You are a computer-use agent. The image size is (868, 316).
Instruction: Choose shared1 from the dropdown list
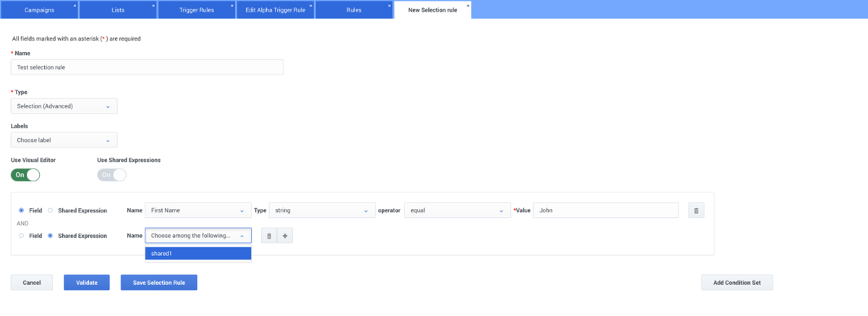click(197, 253)
